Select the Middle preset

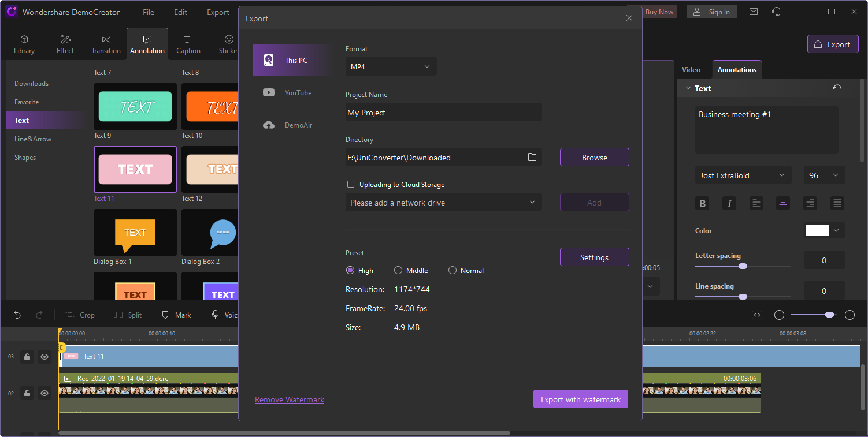[x=398, y=270]
